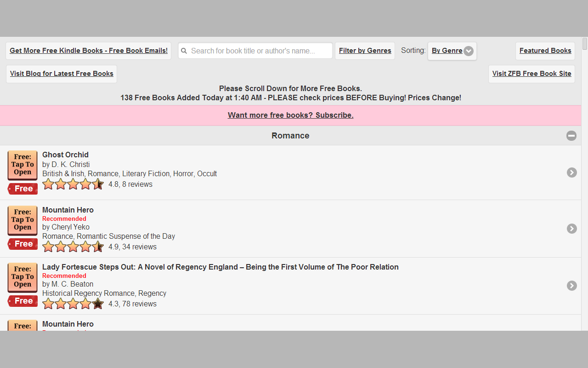588x368 pixels.
Task: Open the Mountain Hero title above Cheryl Yeko
Action: click(x=68, y=210)
